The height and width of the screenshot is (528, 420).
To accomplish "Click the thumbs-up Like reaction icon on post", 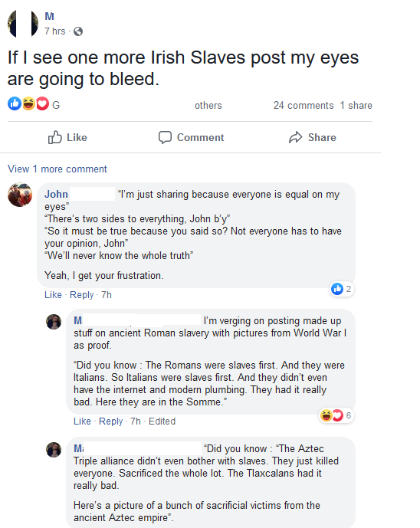I will 15,103.
